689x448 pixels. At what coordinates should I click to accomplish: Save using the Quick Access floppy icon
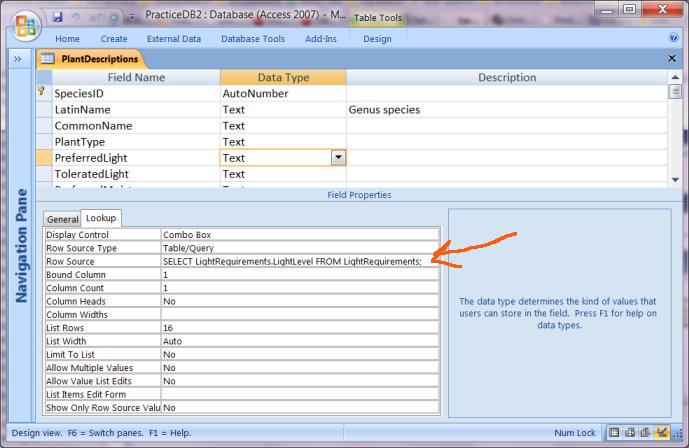pos(58,17)
